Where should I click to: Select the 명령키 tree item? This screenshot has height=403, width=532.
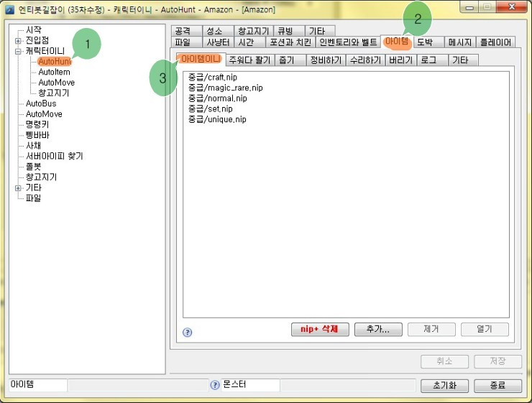click(x=37, y=124)
